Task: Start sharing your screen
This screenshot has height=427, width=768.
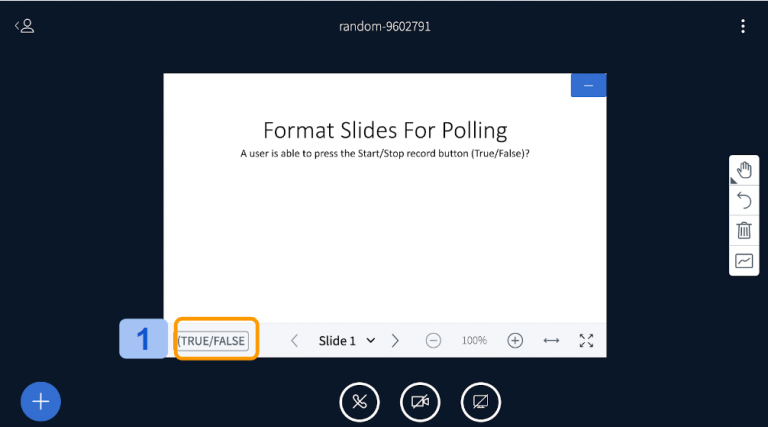Action: pos(480,402)
